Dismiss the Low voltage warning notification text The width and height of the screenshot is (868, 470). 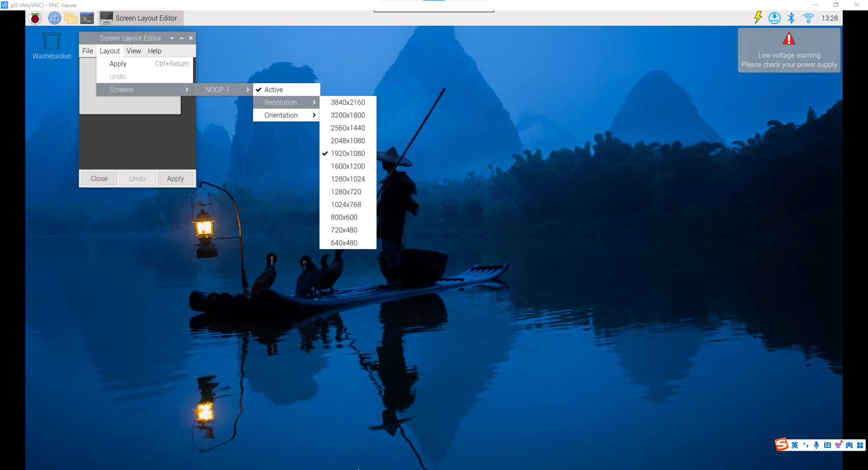click(789, 60)
